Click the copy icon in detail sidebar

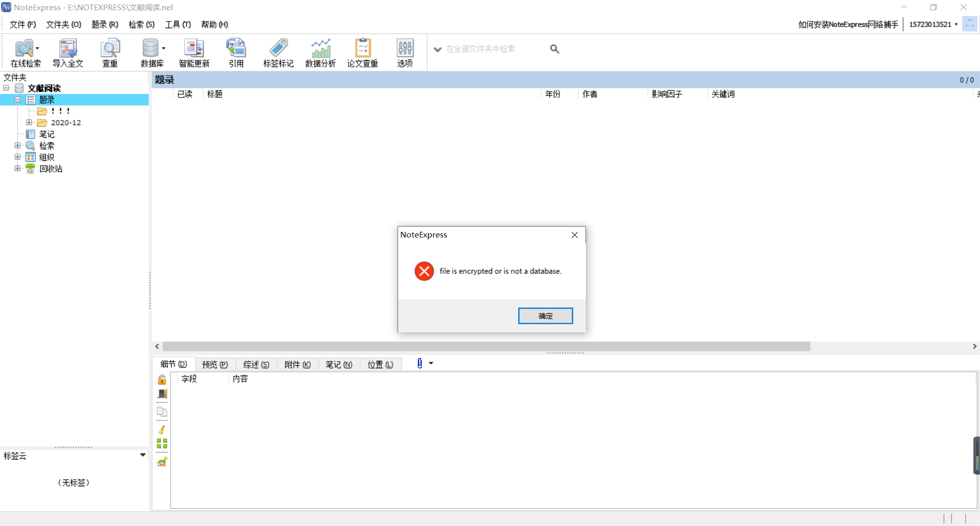click(162, 412)
